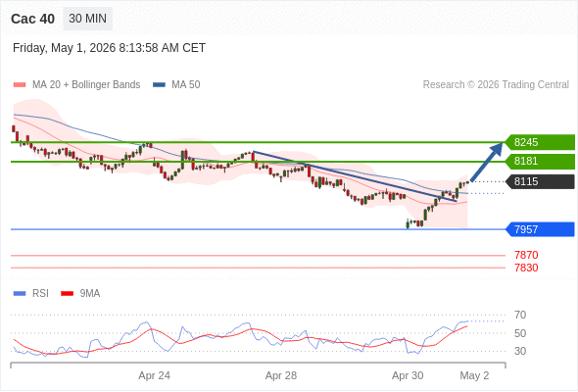Screen dimensions: 578x392
Task: Click the Apr 24 date axis label
Action: point(154,375)
